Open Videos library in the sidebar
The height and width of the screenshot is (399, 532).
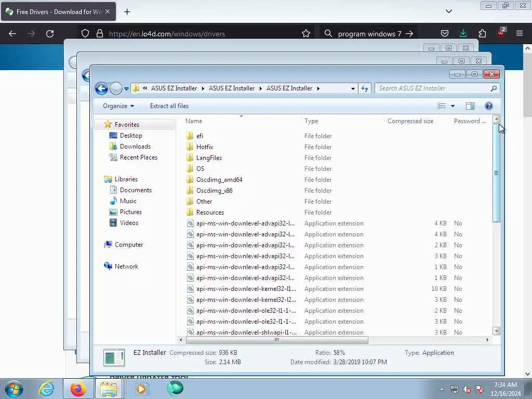point(129,222)
